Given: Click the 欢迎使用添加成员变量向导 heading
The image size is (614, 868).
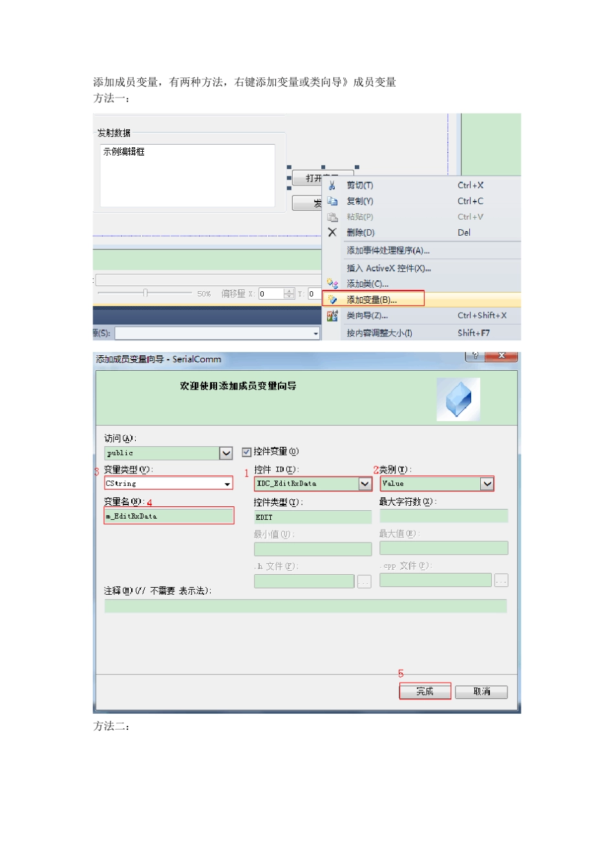Looking at the screenshot, I should point(238,386).
